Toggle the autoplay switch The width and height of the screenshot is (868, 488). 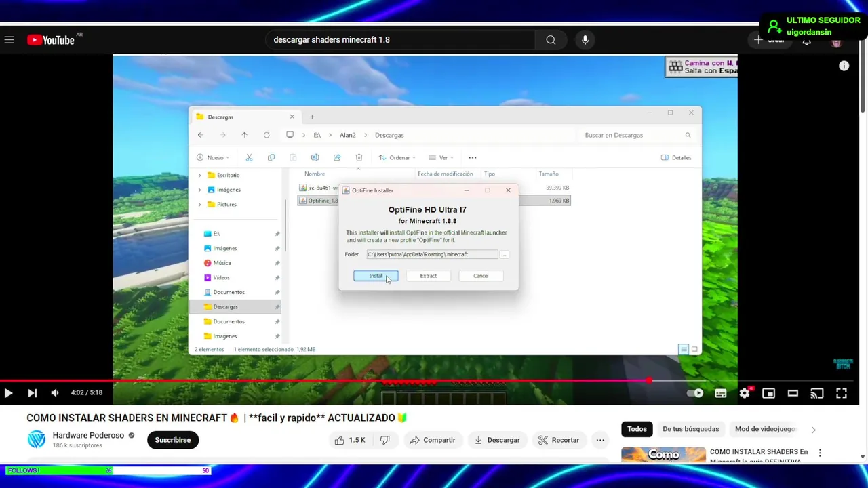coord(695,393)
